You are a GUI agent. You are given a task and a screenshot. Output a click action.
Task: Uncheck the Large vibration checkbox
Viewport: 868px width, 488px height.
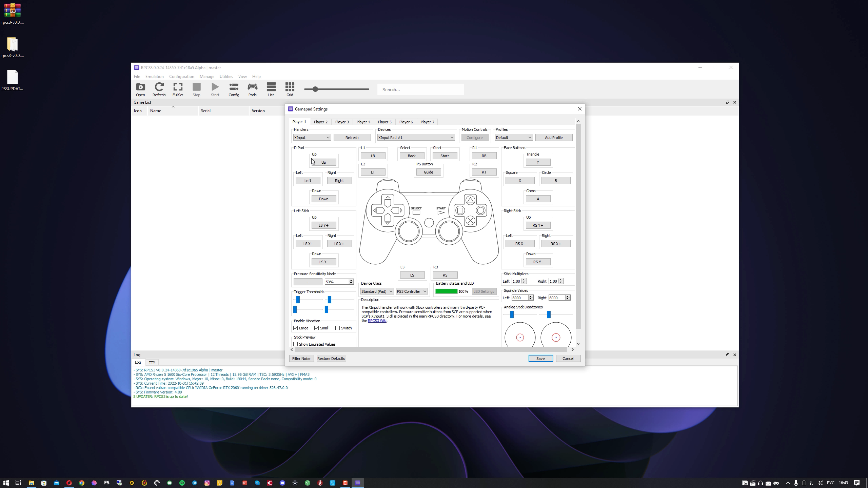[296, 328]
